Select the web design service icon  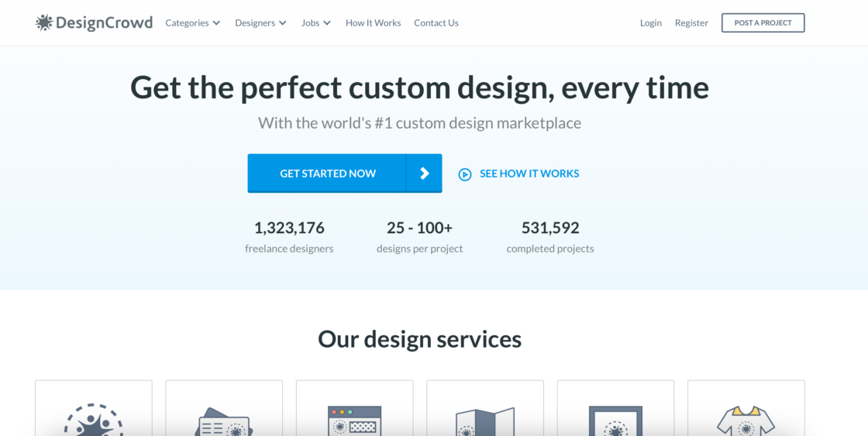click(x=355, y=421)
